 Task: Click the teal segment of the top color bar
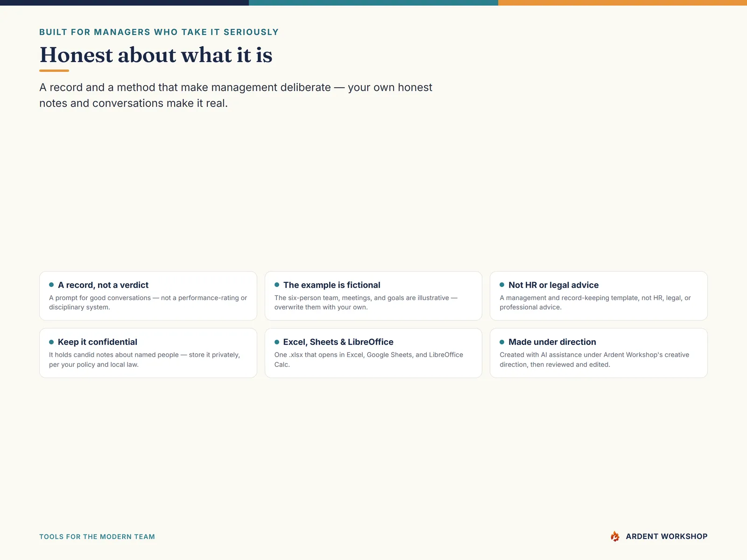373,3
